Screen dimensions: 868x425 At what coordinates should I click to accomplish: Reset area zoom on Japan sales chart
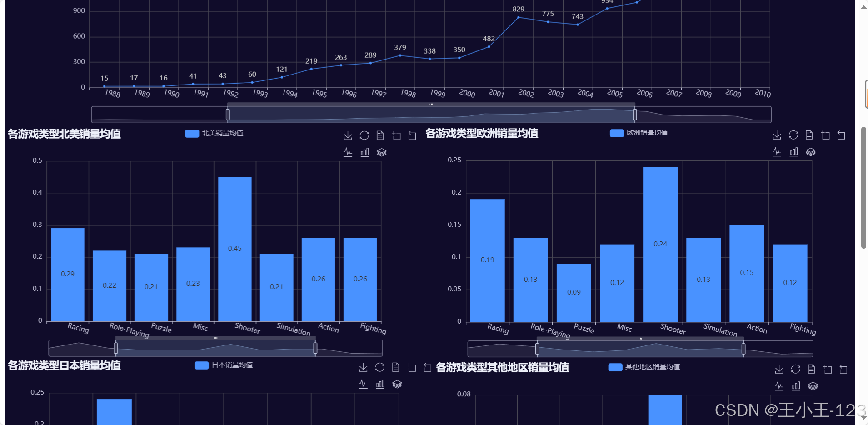tap(428, 367)
